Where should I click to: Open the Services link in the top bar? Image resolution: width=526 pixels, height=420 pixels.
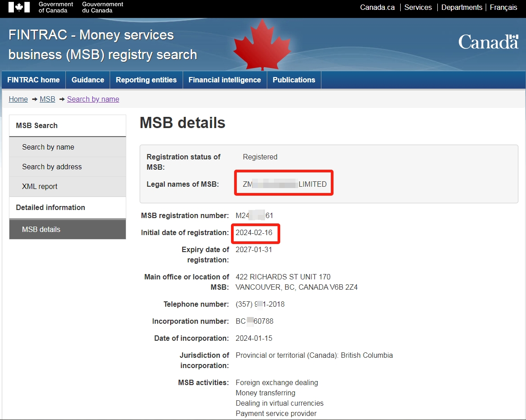click(x=418, y=8)
